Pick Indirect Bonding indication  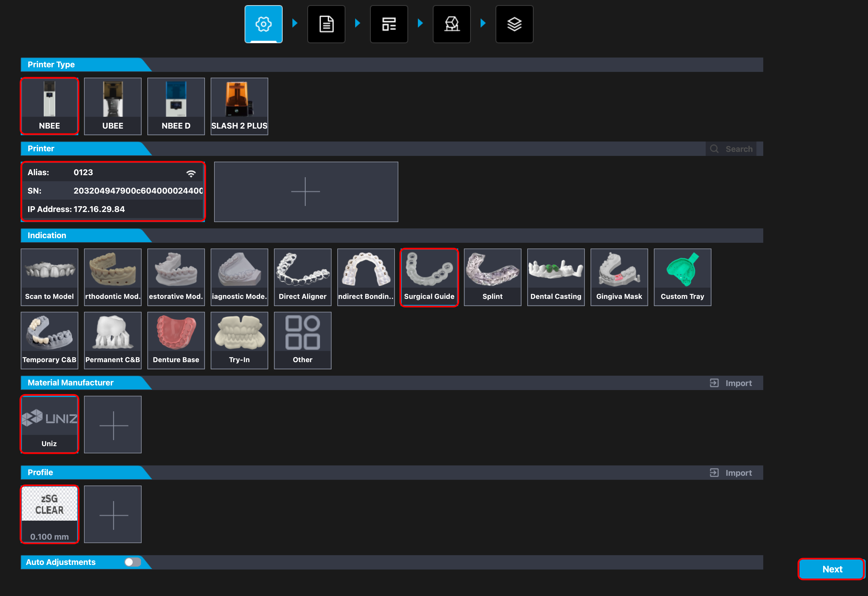366,277
